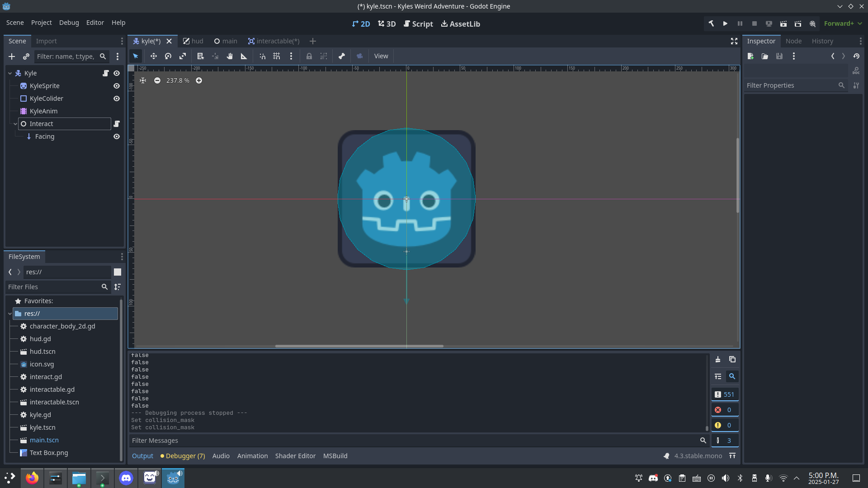
Task: Click the Instantiate Child Scene link icon
Action: [x=26, y=56]
